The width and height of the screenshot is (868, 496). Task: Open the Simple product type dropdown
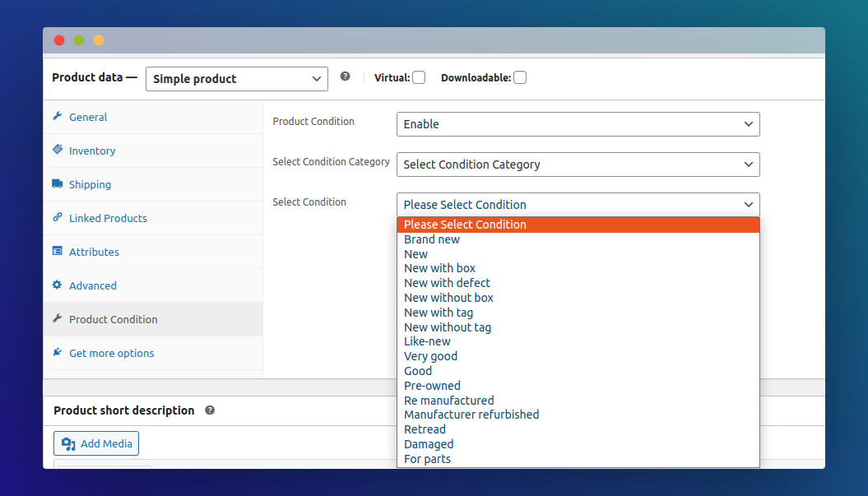pos(237,79)
